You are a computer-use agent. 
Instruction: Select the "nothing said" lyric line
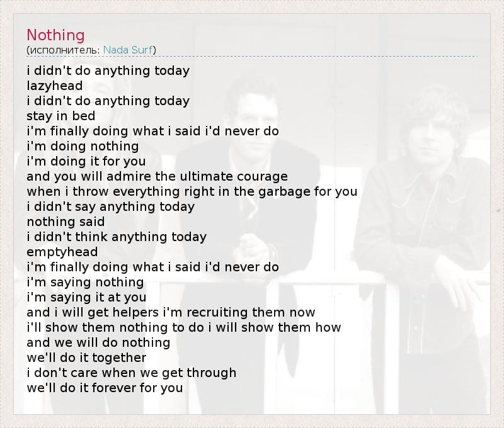tap(66, 222)
